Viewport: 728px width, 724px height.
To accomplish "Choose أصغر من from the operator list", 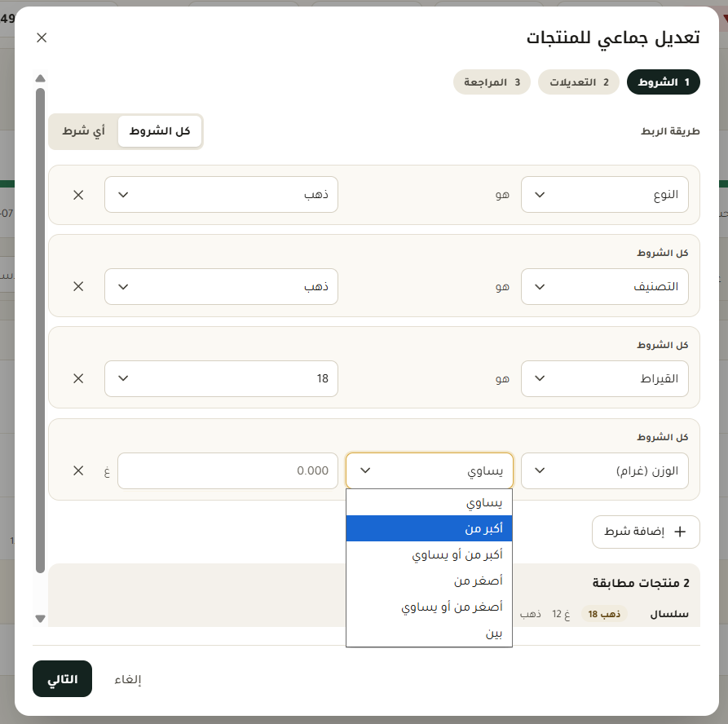I will pos(429,581).
